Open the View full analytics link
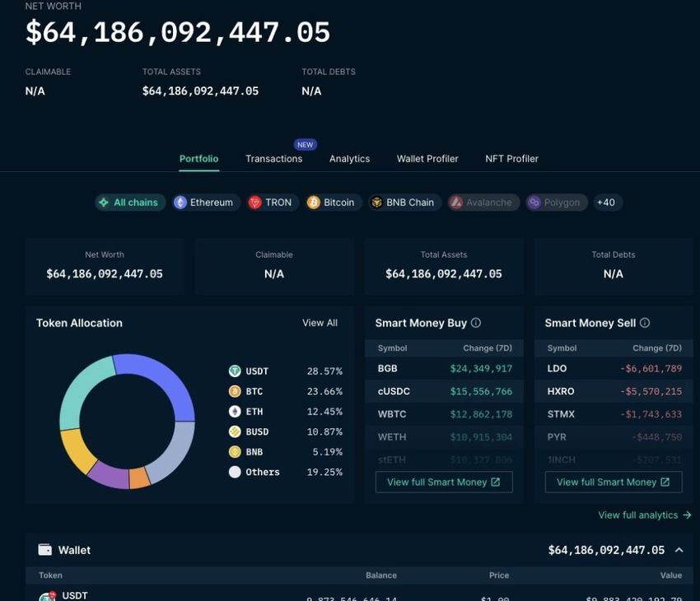 pyautogui.click(x=645, y=515)
